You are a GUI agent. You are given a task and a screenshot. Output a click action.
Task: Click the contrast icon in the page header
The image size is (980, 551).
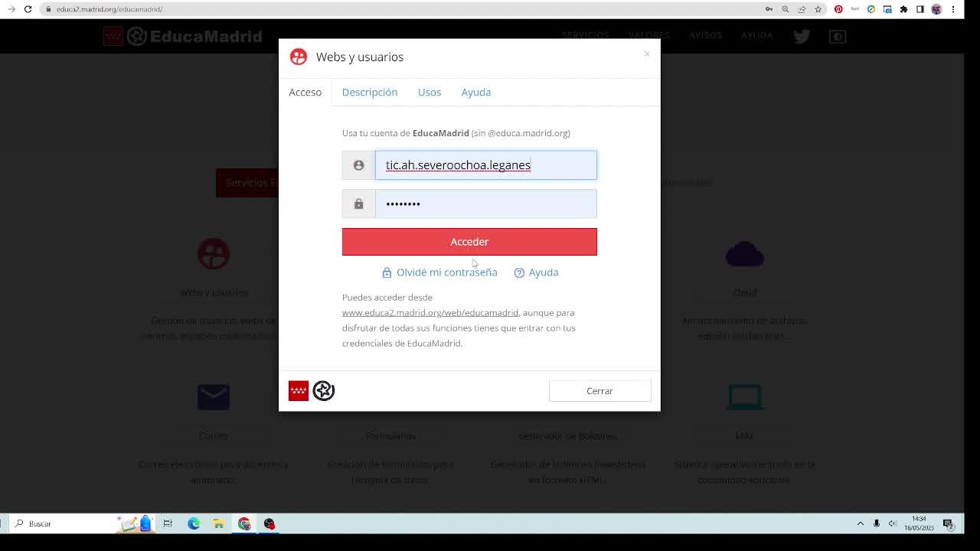[x=838, y=36]
